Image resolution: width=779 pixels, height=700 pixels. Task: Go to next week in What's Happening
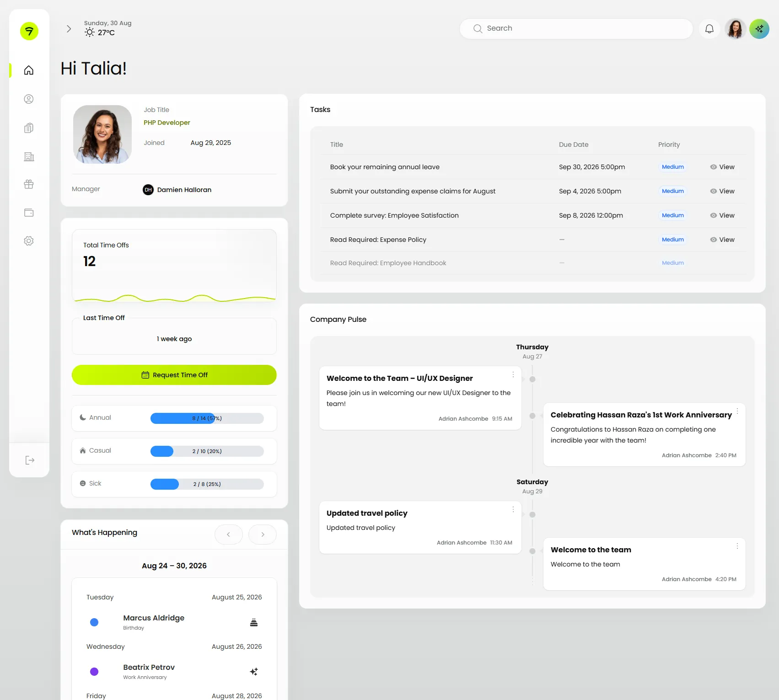click(x=263, y=534)
